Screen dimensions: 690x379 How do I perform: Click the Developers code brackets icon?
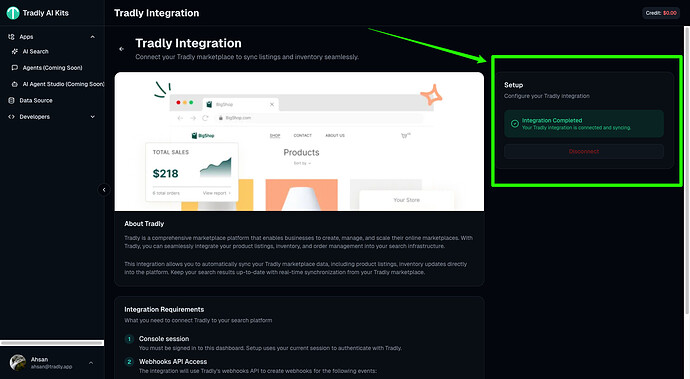click(x=11, y=117)
